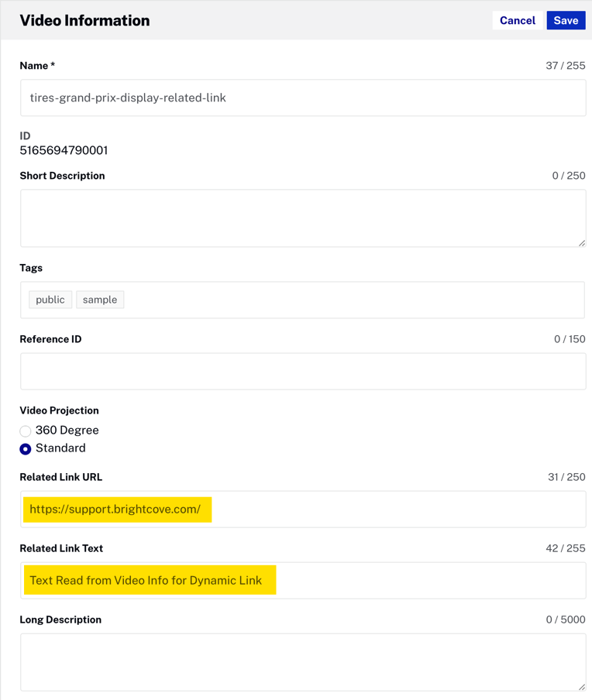Screen dimensions: 592x700
Task: Click the Related Link URL input box
Action: [387, 510]
